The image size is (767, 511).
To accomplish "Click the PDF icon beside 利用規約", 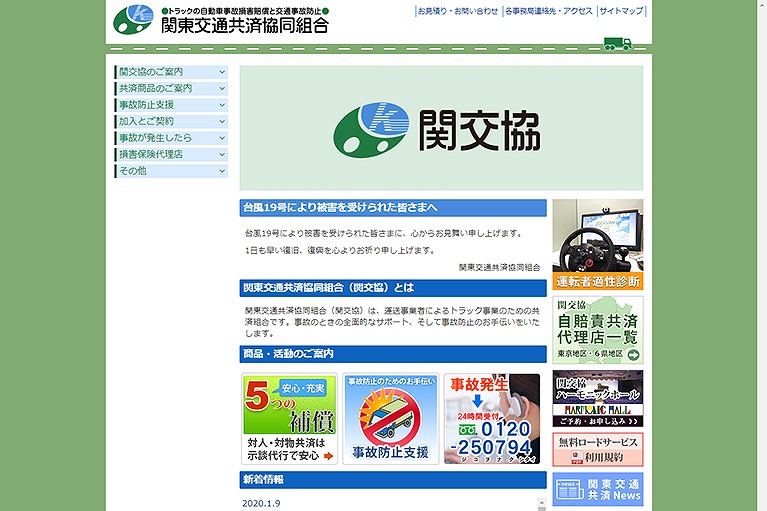I will tap(577, 458).
